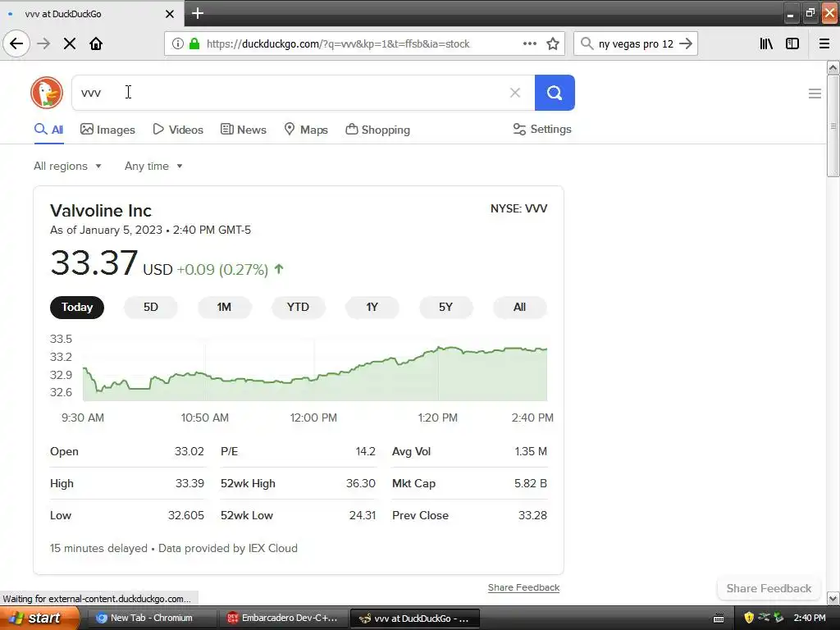840x630 pixels.
Task: Select the 1M chart range
Action: point(225,307)
